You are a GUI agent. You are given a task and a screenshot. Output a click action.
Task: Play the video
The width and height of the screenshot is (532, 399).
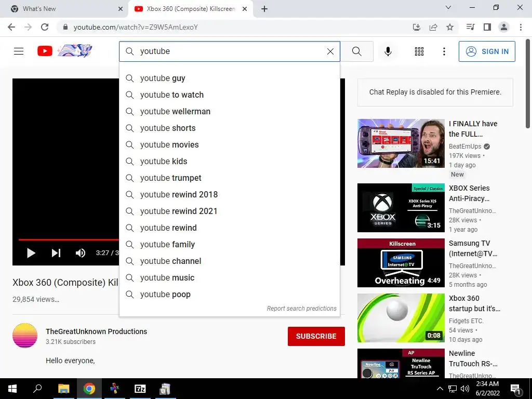point(31,253)
